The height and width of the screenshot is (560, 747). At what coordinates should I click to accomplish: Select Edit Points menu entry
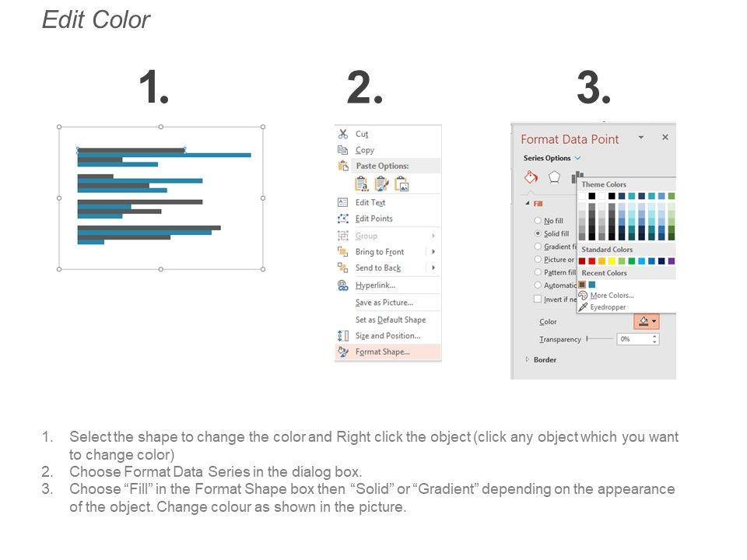point(373,219)
